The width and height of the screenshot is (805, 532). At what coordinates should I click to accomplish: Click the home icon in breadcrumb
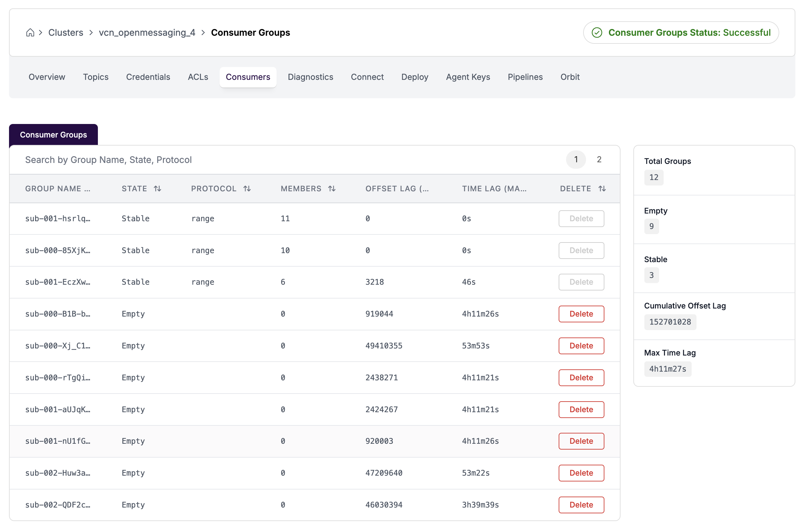30,33
